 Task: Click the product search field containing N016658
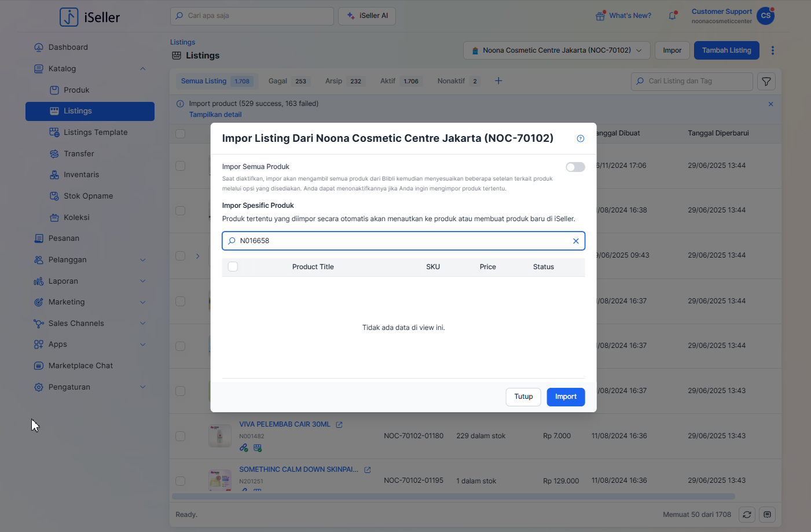[403, 241]
